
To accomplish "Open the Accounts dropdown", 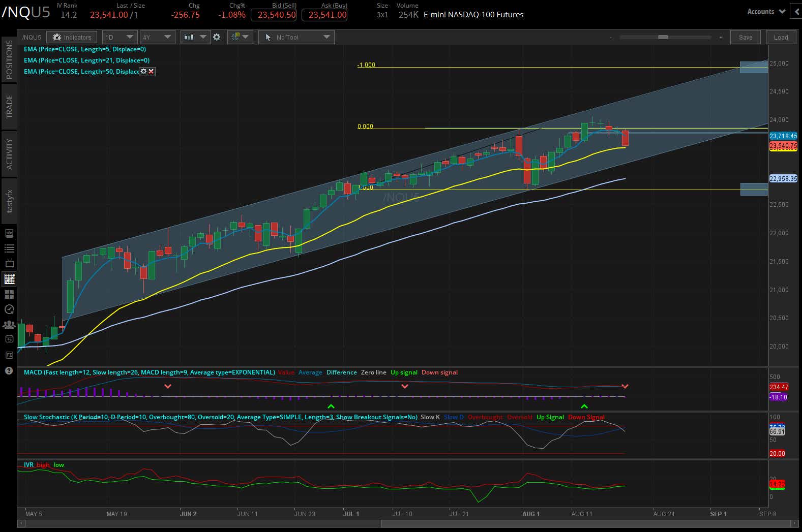I will [766, 12].
